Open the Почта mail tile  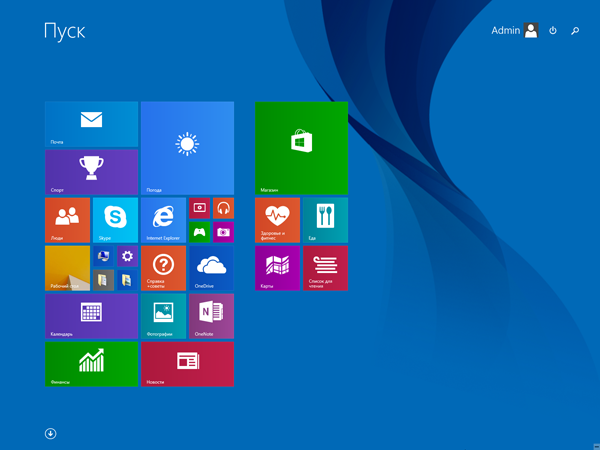tap(91, 124)
